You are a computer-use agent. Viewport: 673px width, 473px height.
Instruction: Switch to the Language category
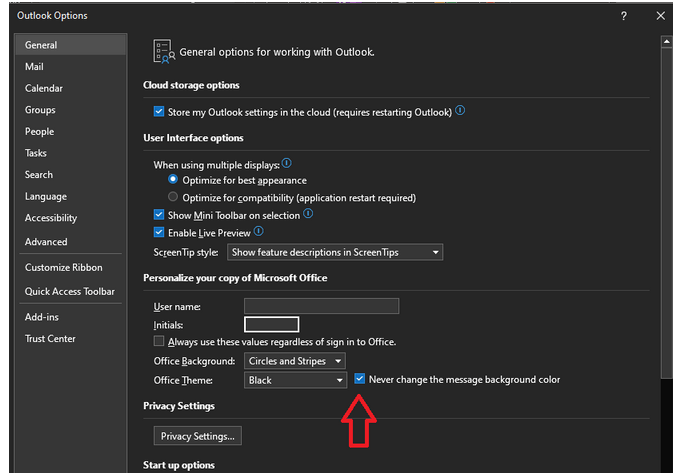[x=71, y=196]
